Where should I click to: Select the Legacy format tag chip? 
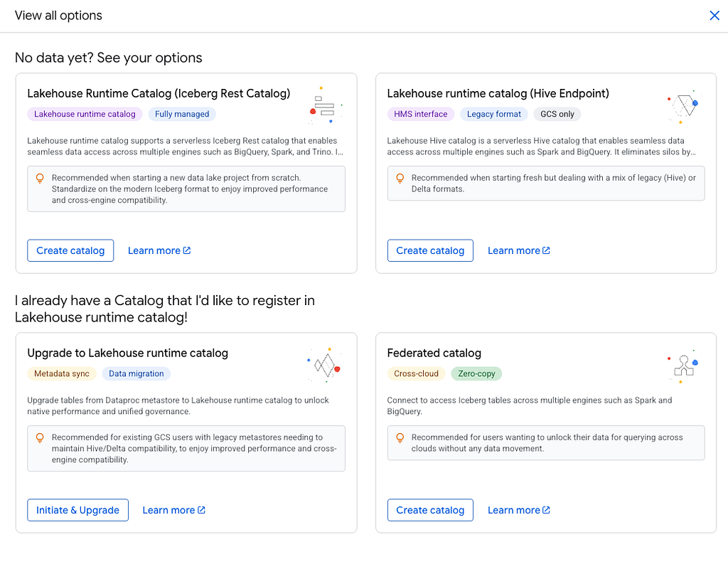click(493, 115)
